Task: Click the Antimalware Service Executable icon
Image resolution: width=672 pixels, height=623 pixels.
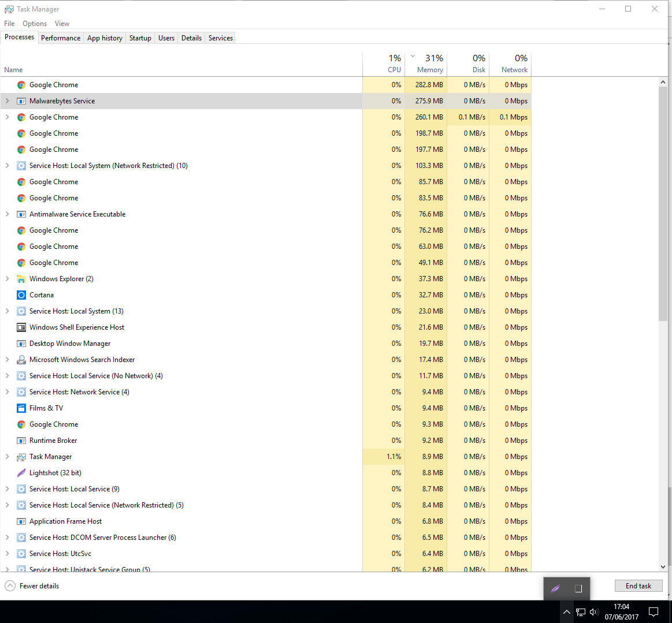Action: click(21, 214)
